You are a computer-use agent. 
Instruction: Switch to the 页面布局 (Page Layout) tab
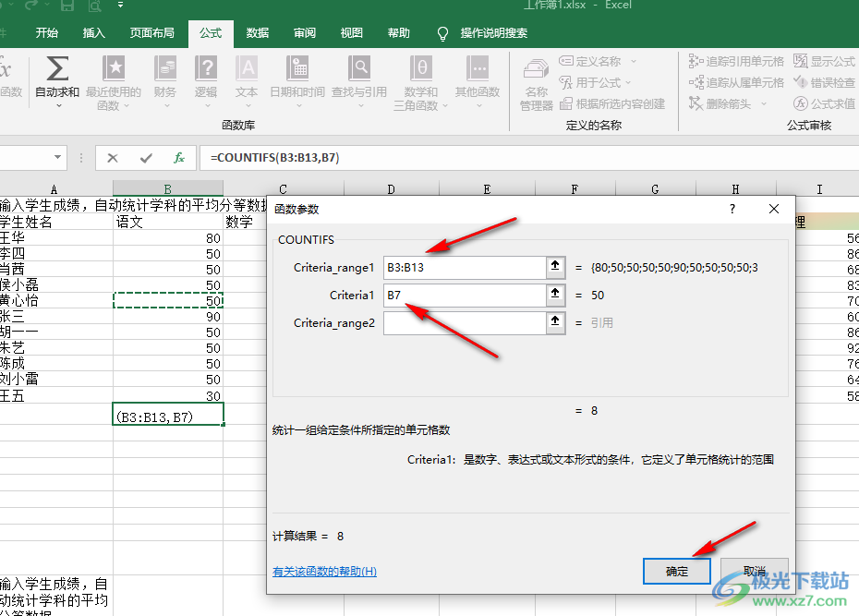[x=151, y=33]
